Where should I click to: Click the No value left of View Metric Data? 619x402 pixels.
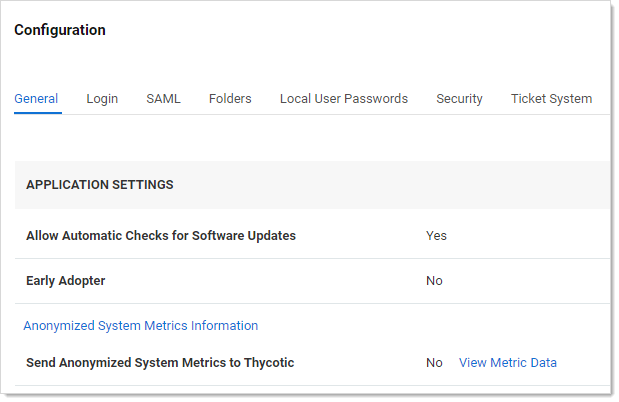pyautogui.click(x=434, y=363)
